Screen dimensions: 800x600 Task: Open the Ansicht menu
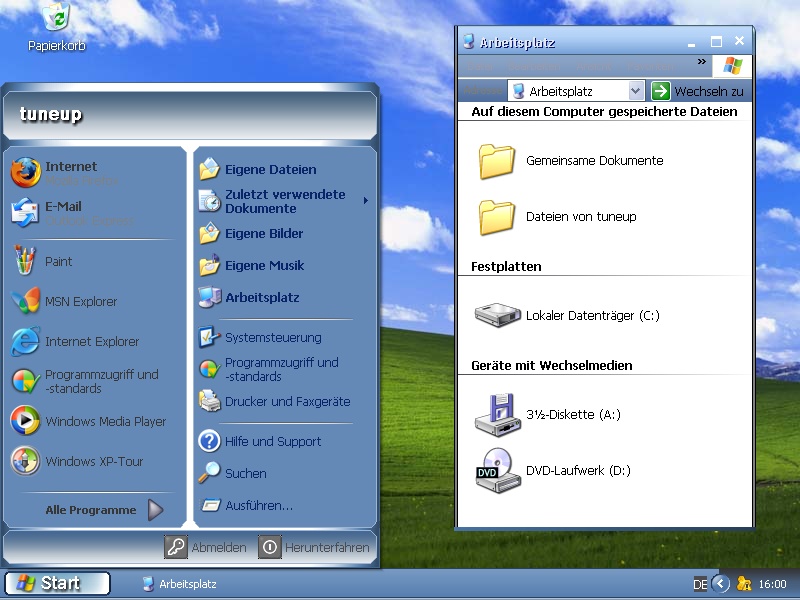(594, 67)
